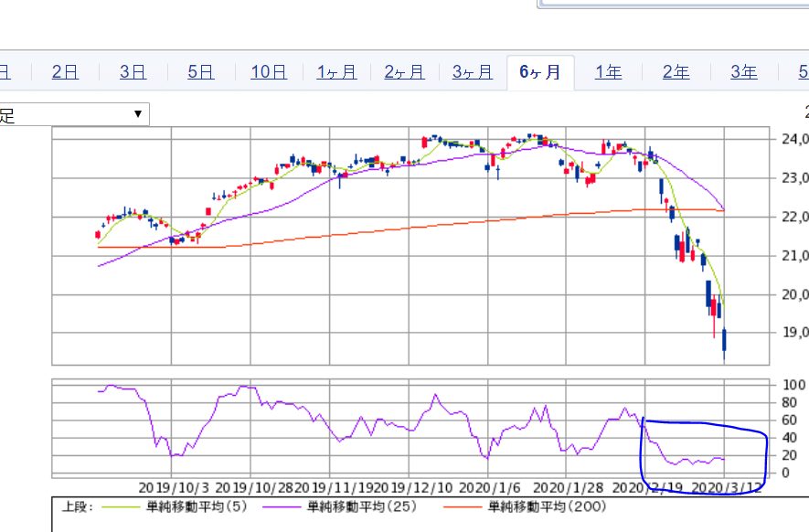The image size is (809, 532).
Task: Choose the 2ヶ月 period tab
Action: [404, 72]
